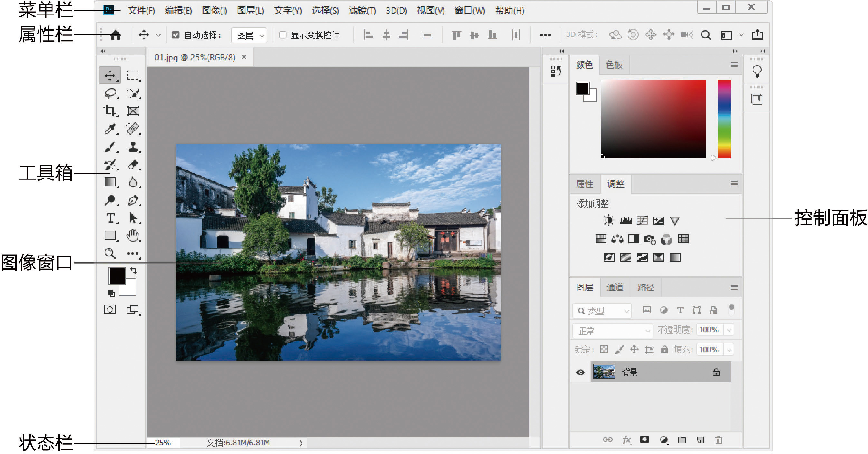This screenshot has width=868, height=454.
Task: Select the Hand tool
Action: [x=133, y=236]
